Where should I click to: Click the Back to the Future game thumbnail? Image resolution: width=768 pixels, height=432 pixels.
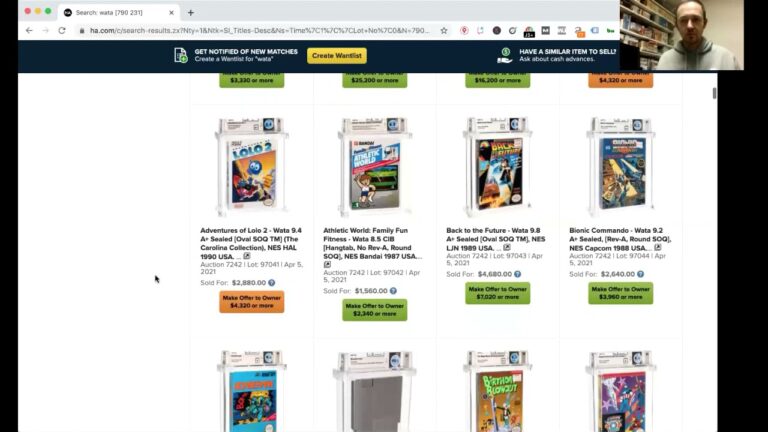pyautogui.click(x=498, y=167)
